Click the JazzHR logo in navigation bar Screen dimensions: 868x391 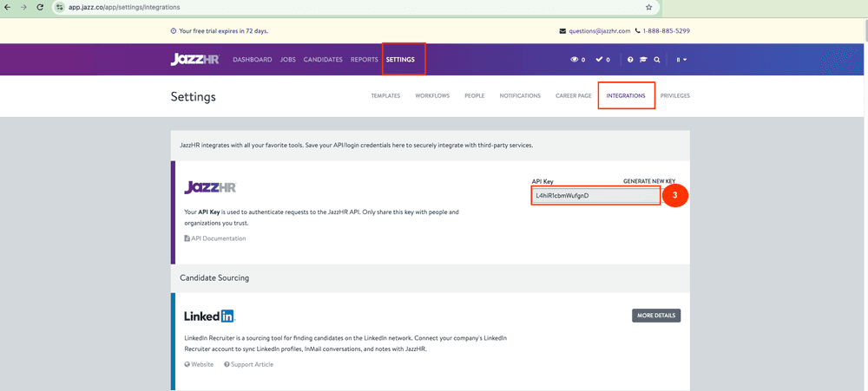(x=194, y=59)
